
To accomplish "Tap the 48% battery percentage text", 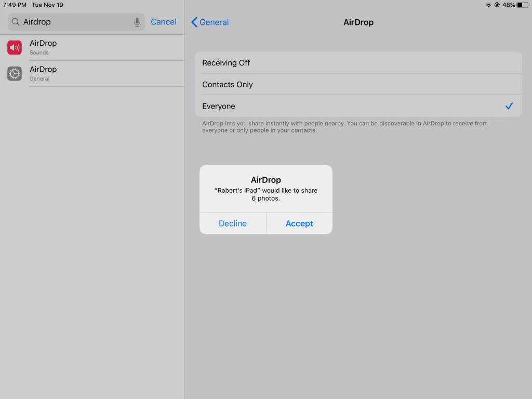I will click(x=509, y=5).
